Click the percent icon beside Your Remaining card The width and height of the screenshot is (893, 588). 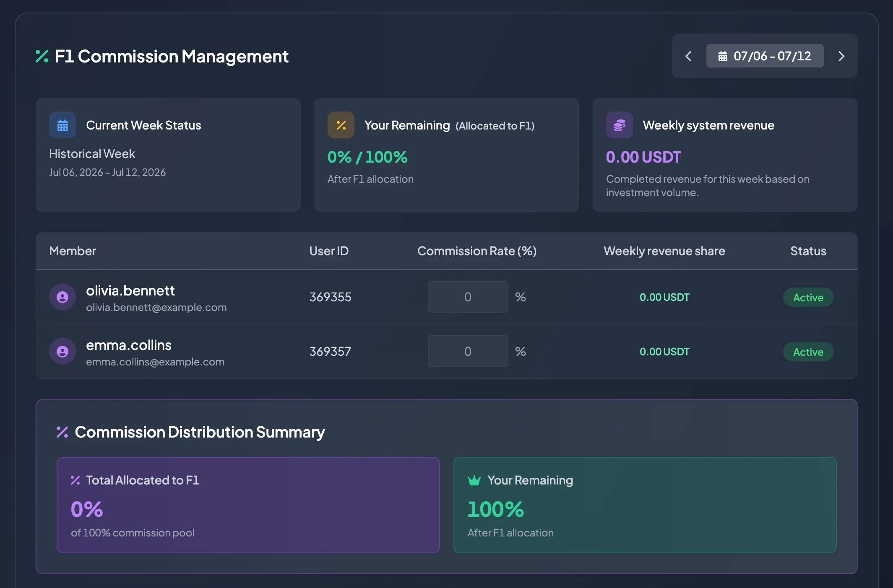341,125
